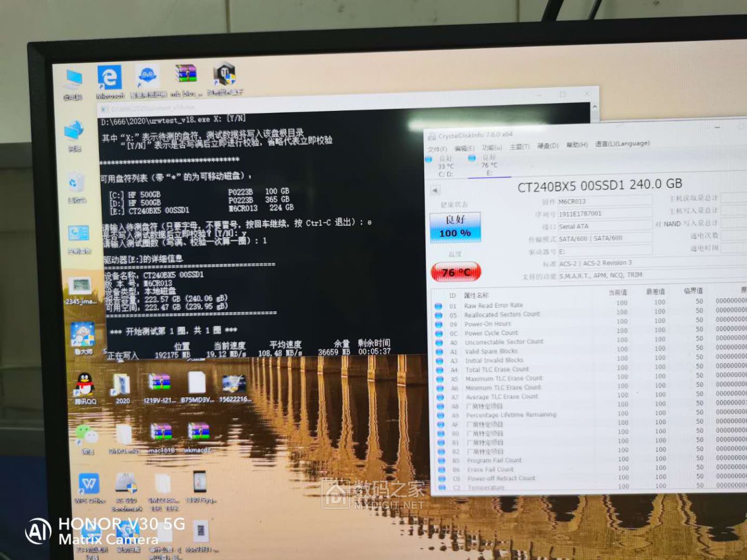Select the Power-off Retract Count row
The image size is (747, 560).
pyautogui.click(x=590, y=479)
